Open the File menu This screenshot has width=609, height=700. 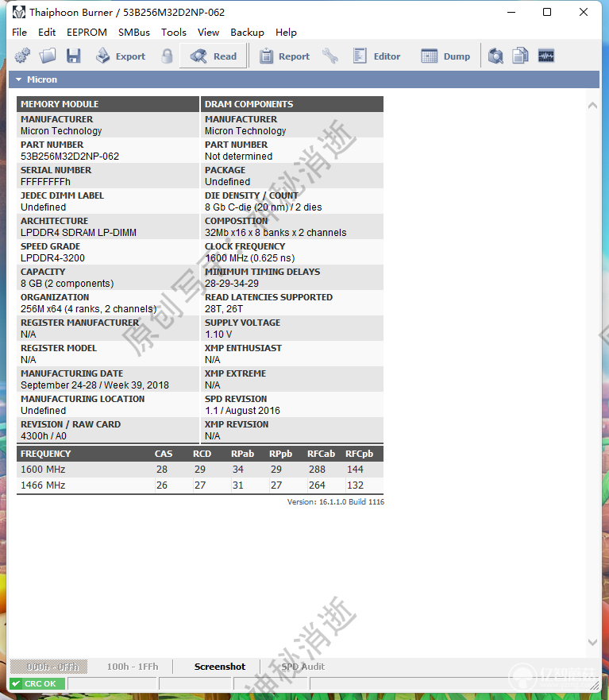click(x=19, y=33)
